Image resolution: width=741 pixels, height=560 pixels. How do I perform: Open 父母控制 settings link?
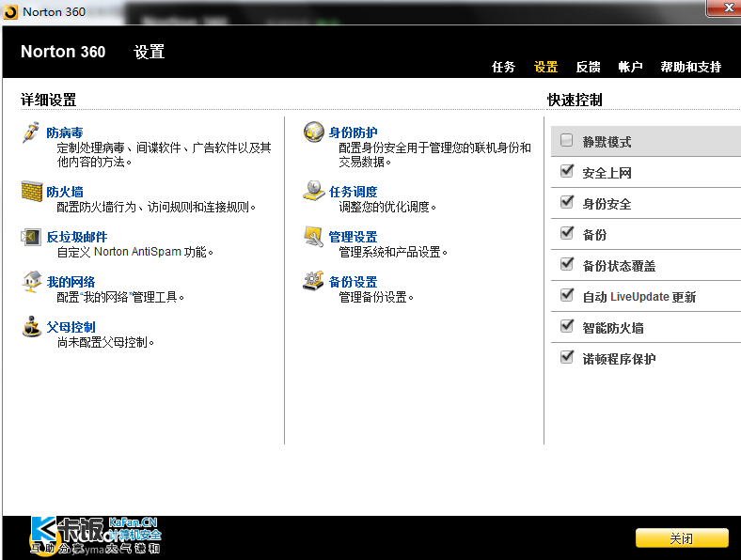click(x=71, y=327)
